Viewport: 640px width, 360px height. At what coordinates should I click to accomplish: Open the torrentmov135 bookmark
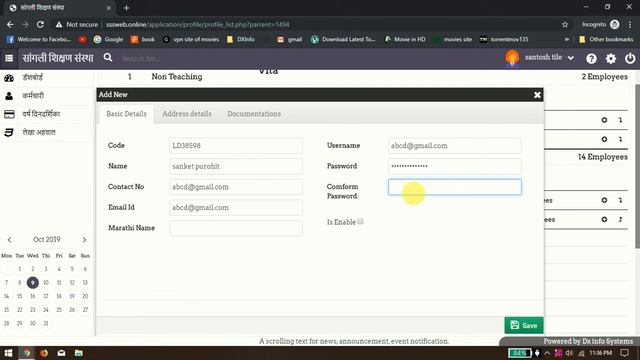tap(504, 39)
